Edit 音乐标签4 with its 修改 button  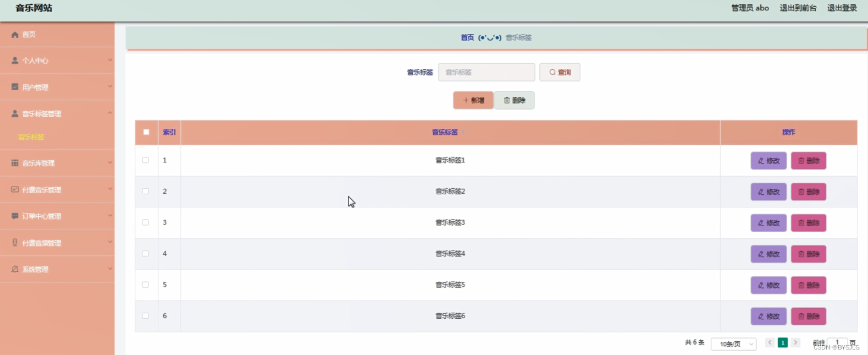[x=769, y=254]
